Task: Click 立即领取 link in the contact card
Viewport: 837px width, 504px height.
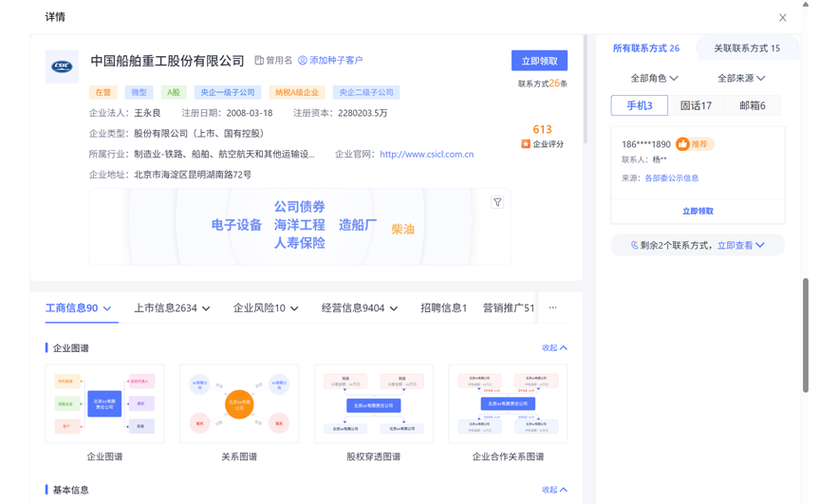Action: pyautogui.click(x=697, y=211)
